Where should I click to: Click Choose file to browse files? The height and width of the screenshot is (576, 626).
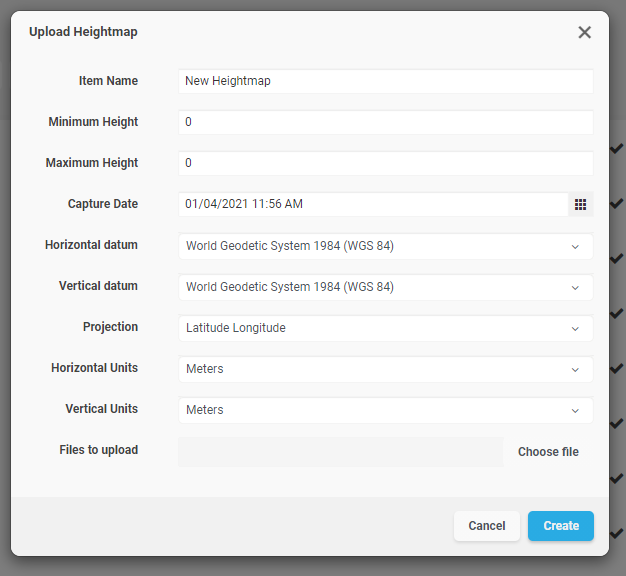click(548, 452)
